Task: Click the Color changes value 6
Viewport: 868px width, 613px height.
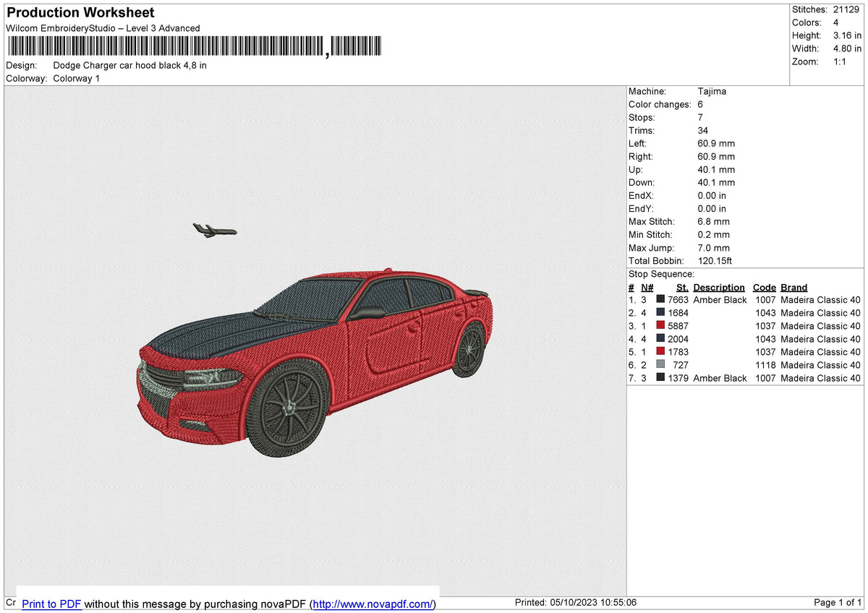Action: [x=700, y=105]
